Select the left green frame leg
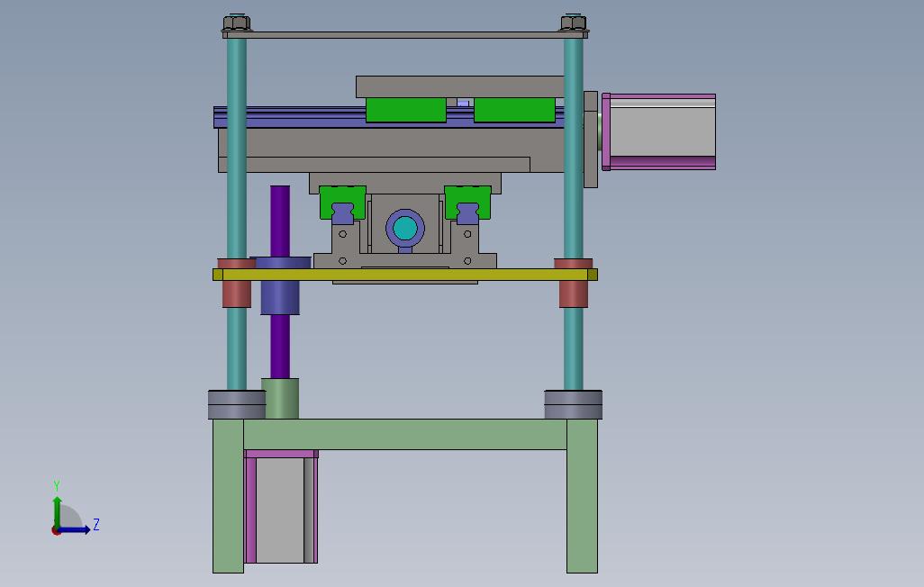 [x=228, y=496]
